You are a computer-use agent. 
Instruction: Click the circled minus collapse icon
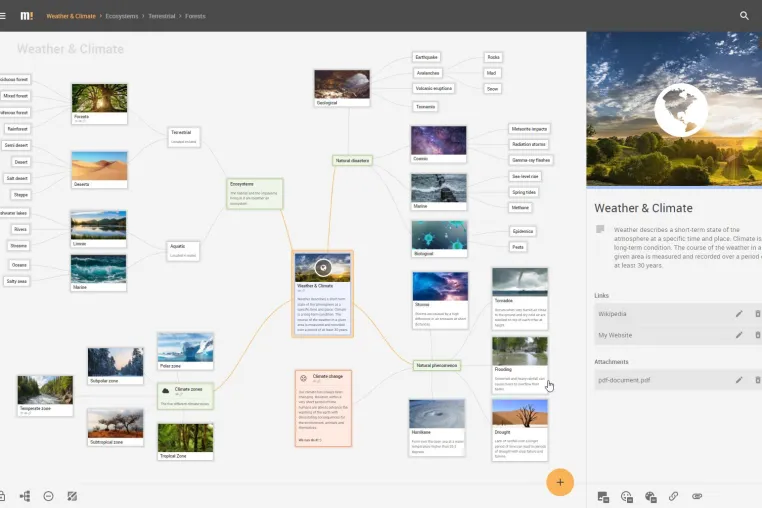[48, 496]
